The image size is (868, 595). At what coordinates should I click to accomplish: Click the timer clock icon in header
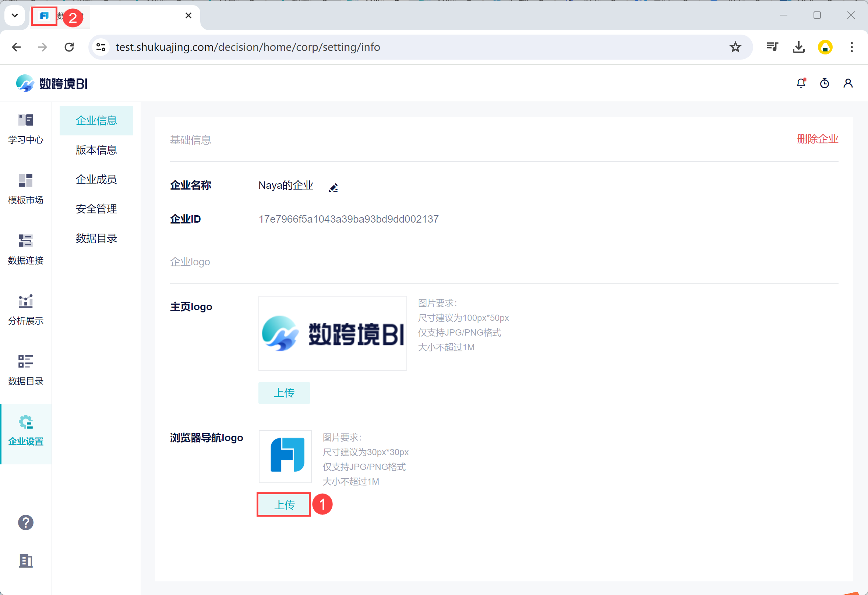[x=824, y=83]
